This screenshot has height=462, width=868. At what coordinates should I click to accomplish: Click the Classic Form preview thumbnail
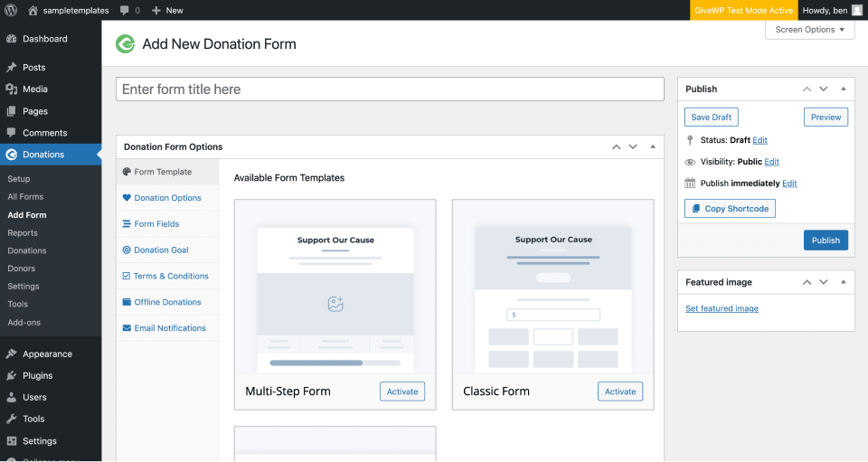pos(553,287)
